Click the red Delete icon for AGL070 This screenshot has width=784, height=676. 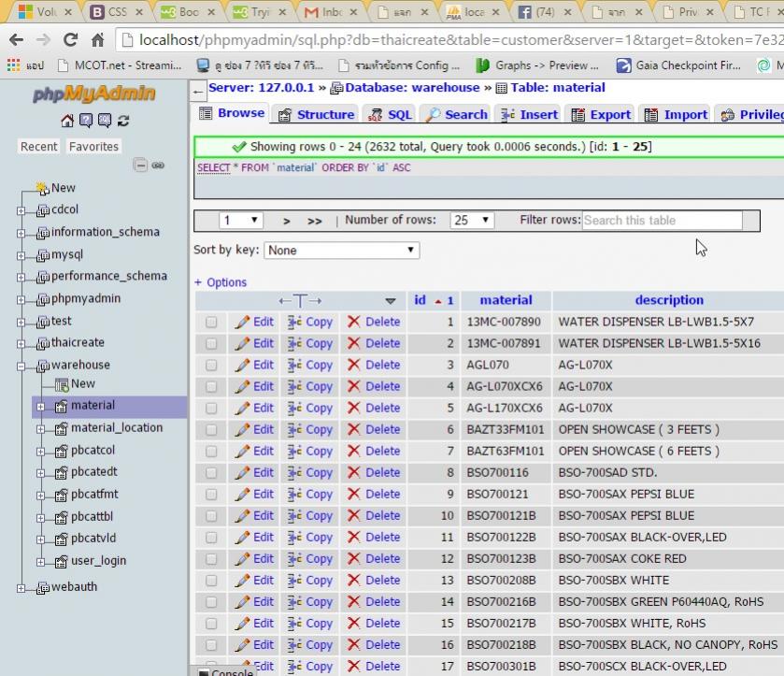pyautogui.click(x=354, y=365)
